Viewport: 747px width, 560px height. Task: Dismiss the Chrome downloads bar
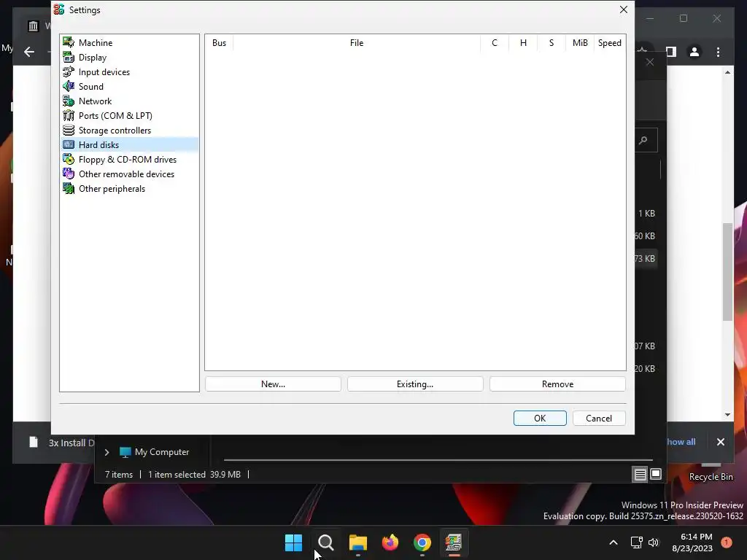pyautogui.click(x=720, y=442)
